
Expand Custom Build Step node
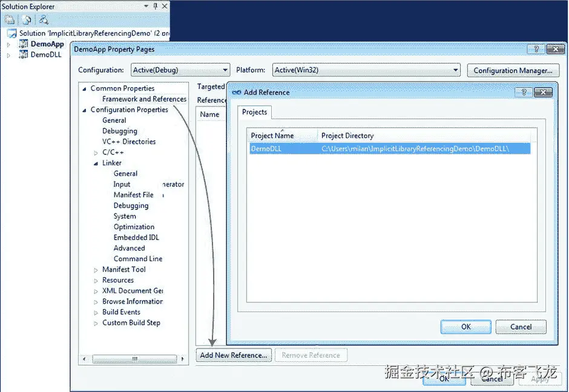96,324
